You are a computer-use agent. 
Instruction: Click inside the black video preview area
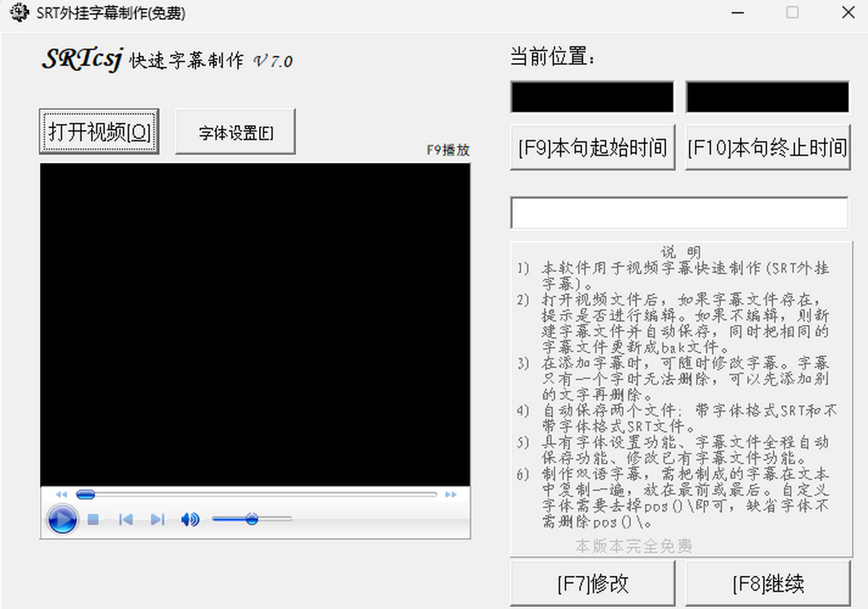[255, 324]
